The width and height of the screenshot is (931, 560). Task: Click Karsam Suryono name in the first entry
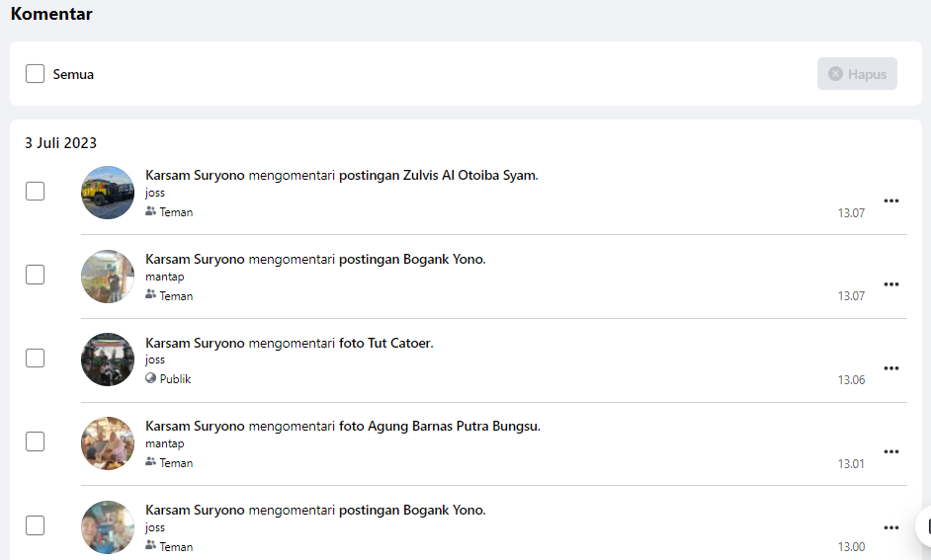point(195,176)
